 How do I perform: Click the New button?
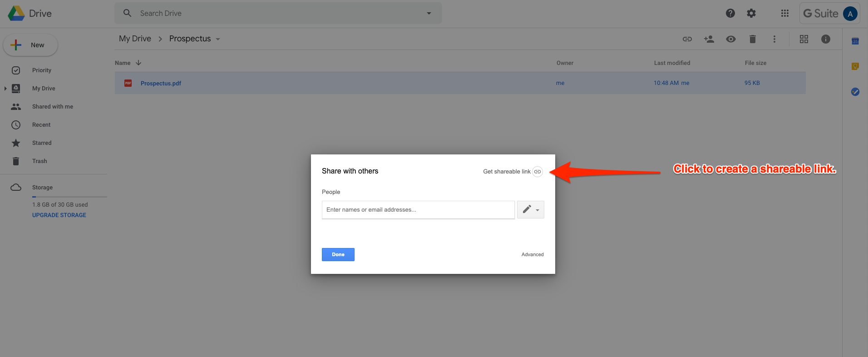[x=30, y=45]
